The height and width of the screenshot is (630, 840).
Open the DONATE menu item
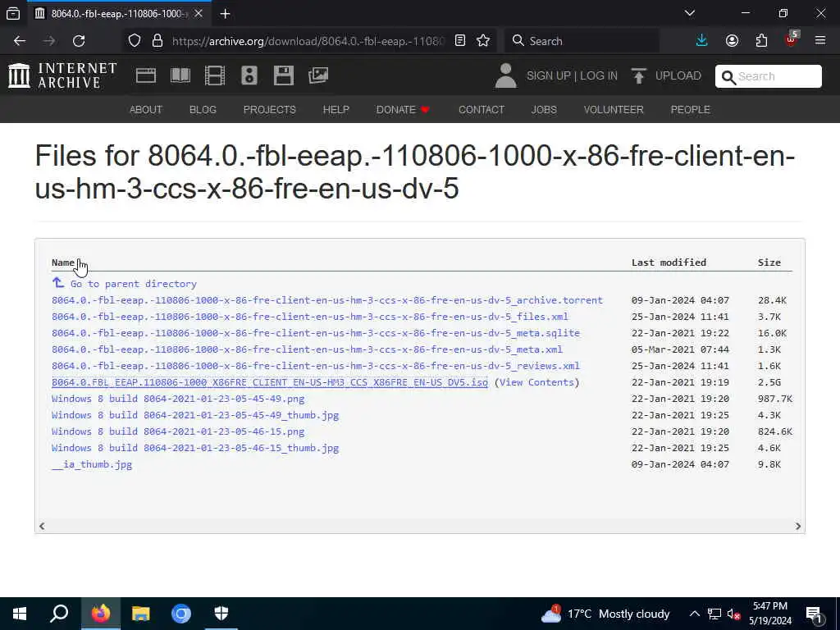point(403,110)
